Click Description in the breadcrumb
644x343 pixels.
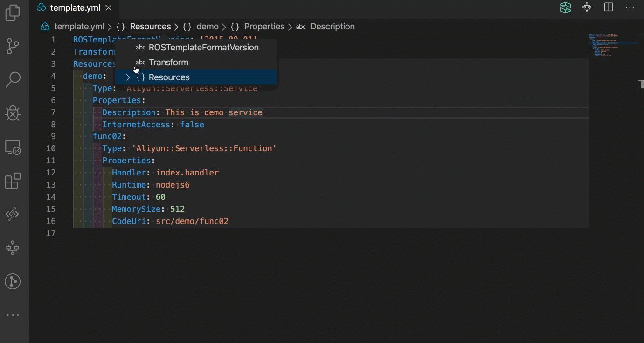point(332,27)
